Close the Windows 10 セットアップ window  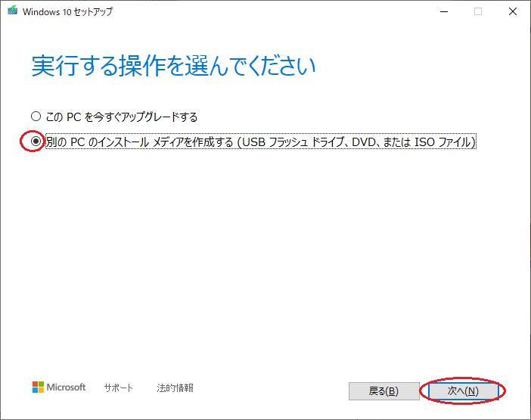(513, 11)
